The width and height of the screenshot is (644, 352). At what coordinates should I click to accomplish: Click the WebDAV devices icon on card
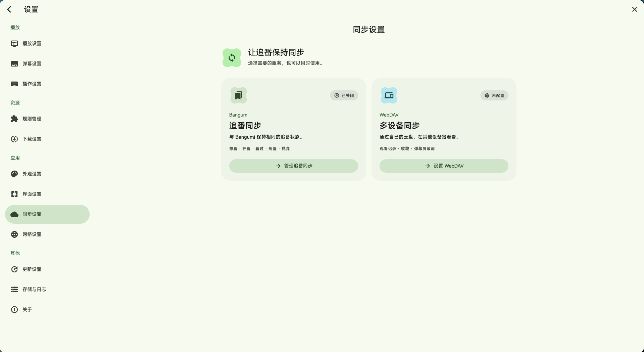point(389,95)
